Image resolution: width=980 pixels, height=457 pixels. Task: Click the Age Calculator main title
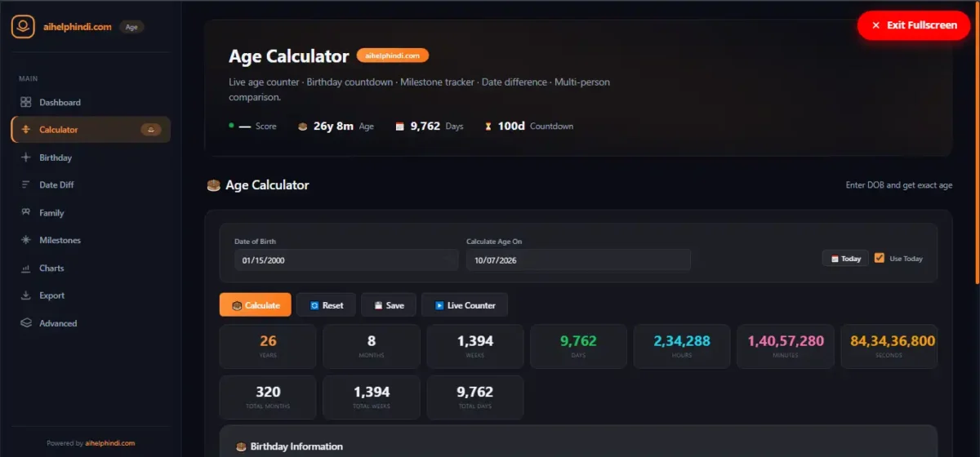pyautogui.click(x=289, y=56)
